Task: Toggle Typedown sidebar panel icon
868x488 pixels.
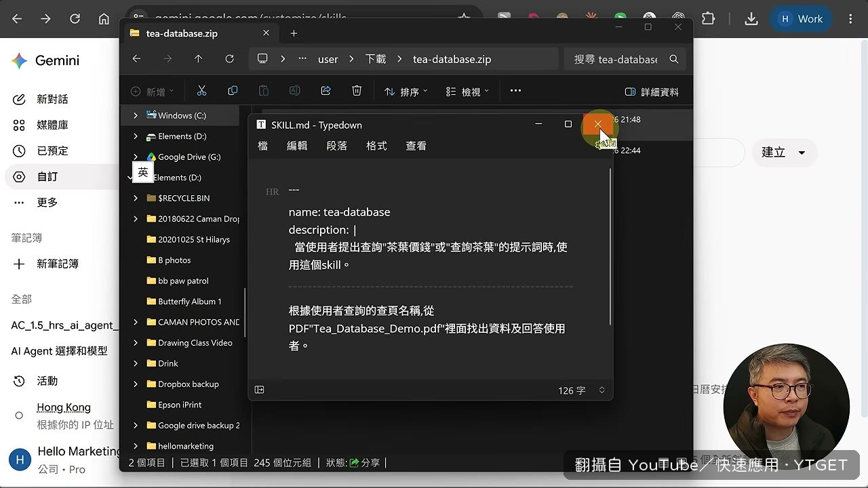Action: click(259, 390)
